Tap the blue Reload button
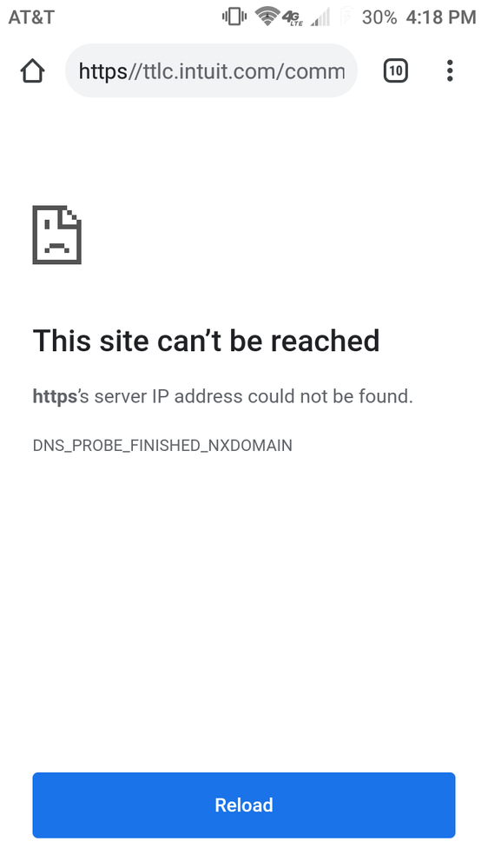Screen dimensions: 488x868 point(244,805)
